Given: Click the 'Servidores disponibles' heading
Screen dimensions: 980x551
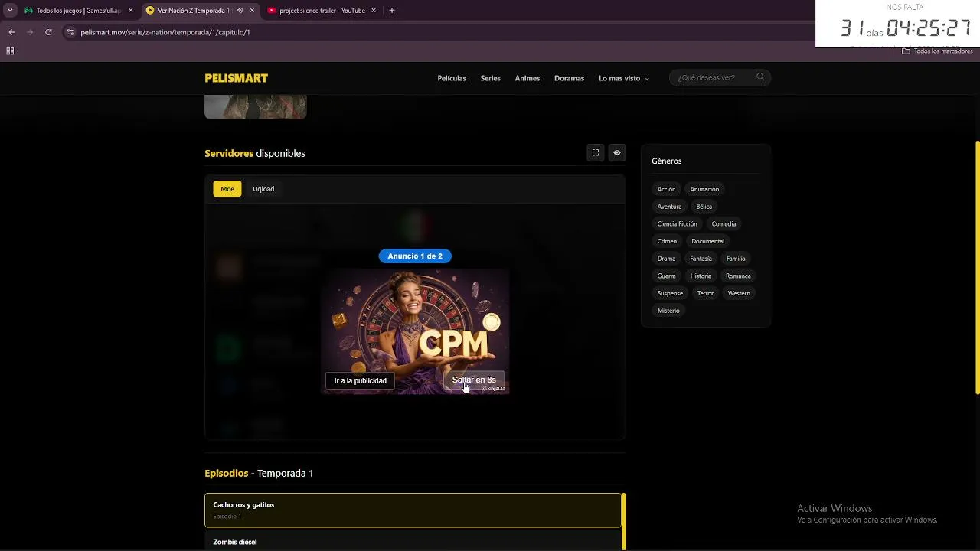Looking at the screenshot, I should pyautogui.click(x=255, y=153).
